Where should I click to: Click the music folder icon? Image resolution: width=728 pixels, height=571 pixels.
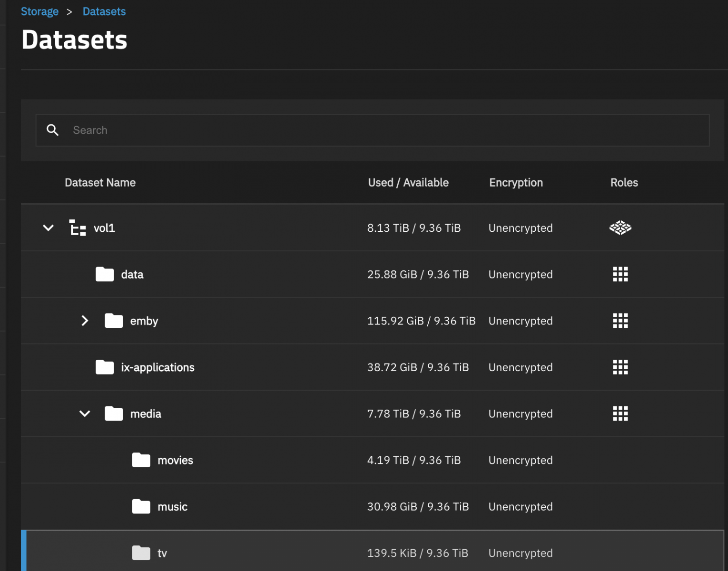(141, 506)
